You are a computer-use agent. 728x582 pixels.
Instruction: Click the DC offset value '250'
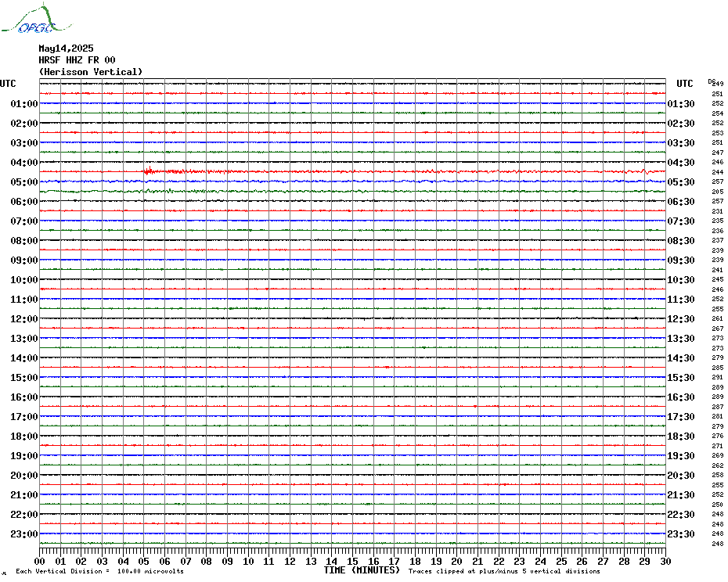tap(717, 505)
